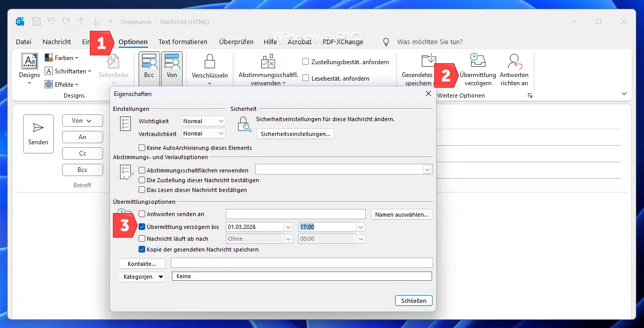The image size is (644, 328).
Task: Open the Farben theme colors menu
Action: (x=62, y=58)
